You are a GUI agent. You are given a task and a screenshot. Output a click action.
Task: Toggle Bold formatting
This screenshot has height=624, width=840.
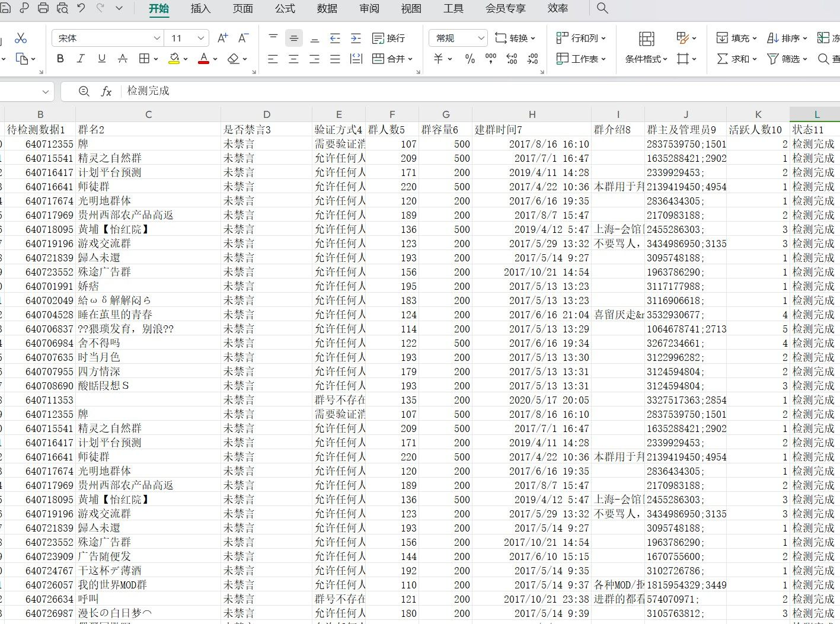tap(60, 59)
